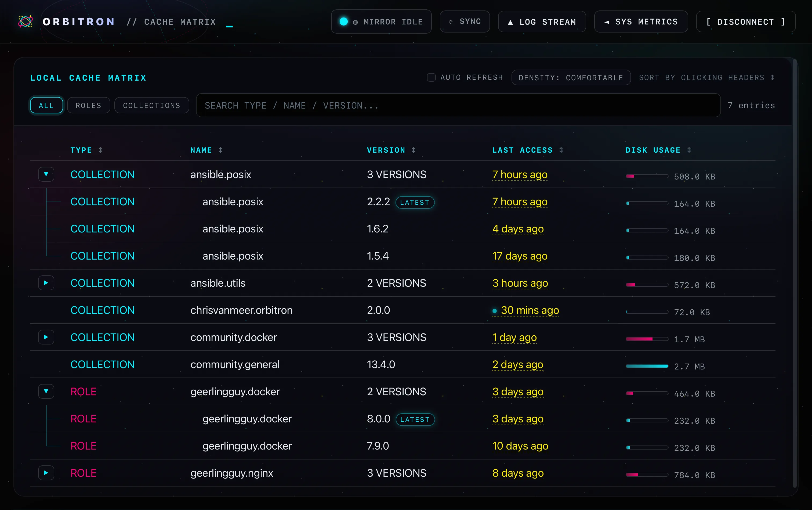The width and height of the screenshot is (812, 510).
Task: Click the community.general disk usage bar
Action: coord(647,366)
